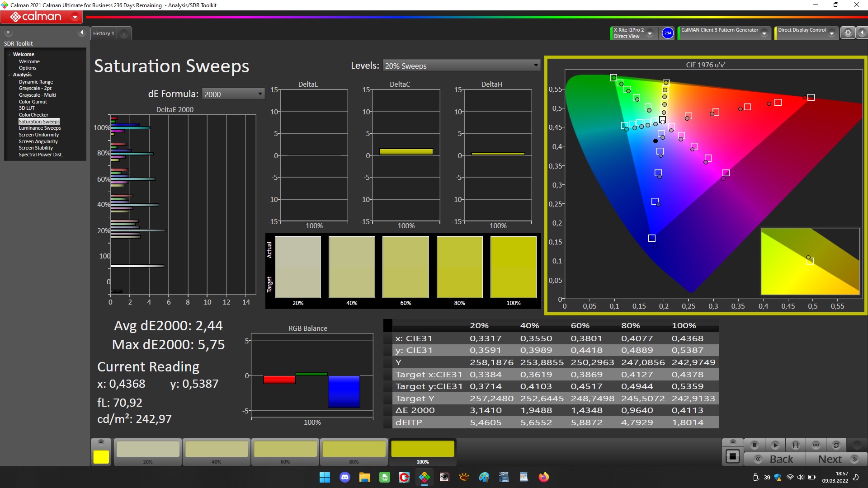Click the read series brackets icon
The height and width of the screenshot is (488, 868).
coord(796,445)
